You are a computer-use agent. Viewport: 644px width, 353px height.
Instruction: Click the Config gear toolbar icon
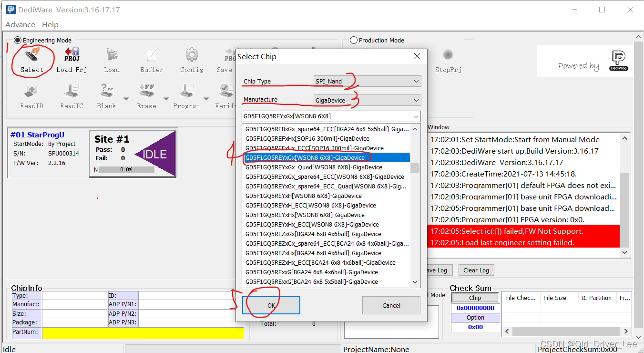coord(192,59)
